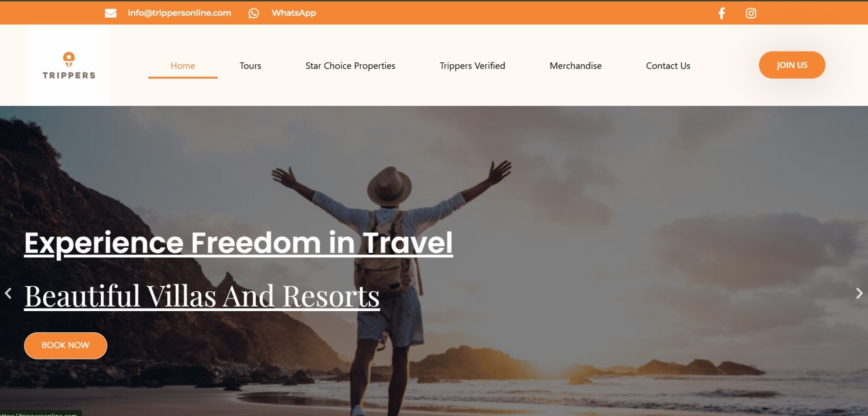Open the Tours menu item
Screen dimensions: 868x416
[250, 66]
